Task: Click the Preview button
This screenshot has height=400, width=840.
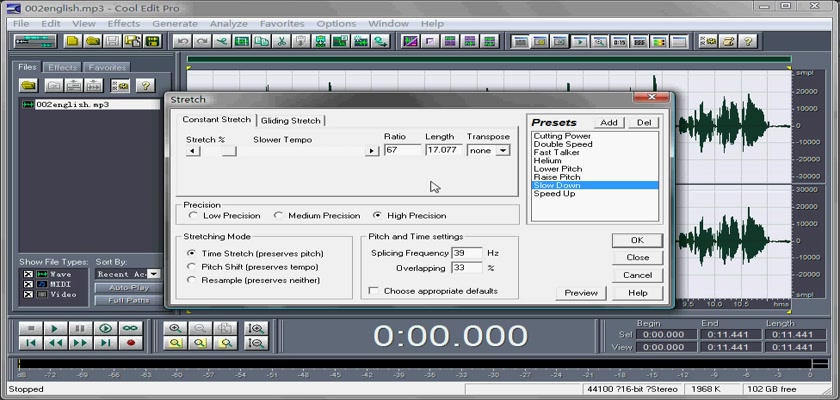Action: [x=581, y=293]
